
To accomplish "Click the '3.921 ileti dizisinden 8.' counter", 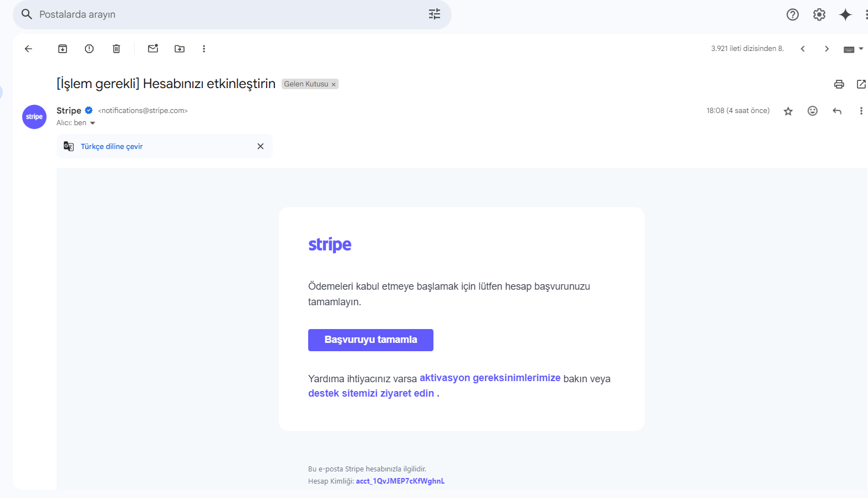I will [748, 49].
